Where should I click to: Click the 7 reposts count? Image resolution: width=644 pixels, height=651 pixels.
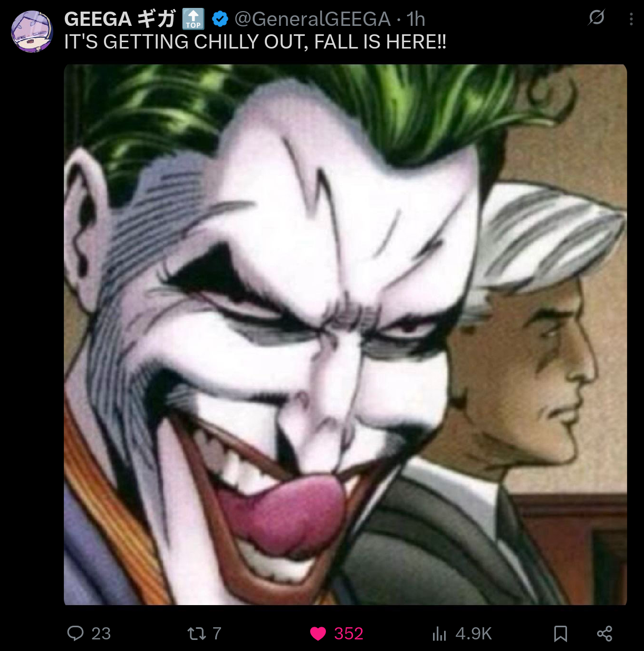[x=217, y=633]
